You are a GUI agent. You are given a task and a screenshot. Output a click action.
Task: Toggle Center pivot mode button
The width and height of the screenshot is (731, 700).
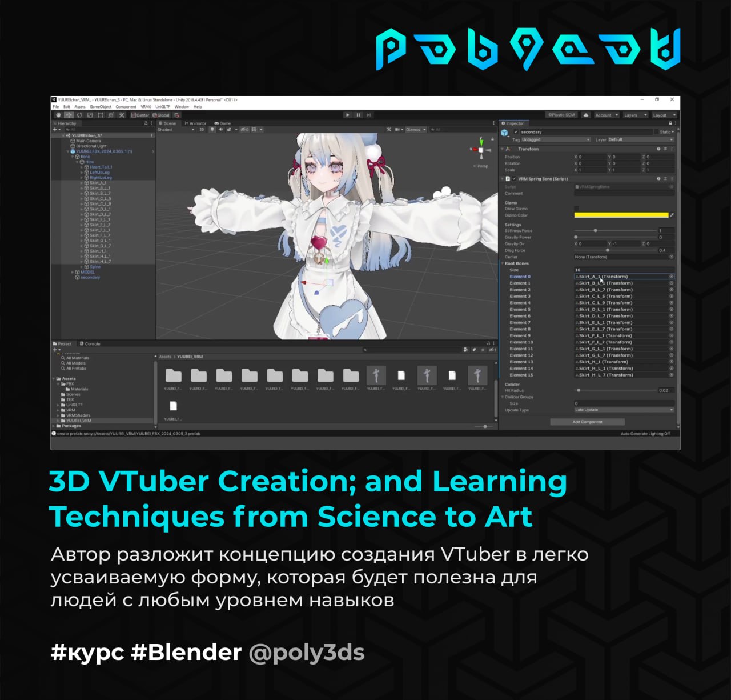point(140,115)
